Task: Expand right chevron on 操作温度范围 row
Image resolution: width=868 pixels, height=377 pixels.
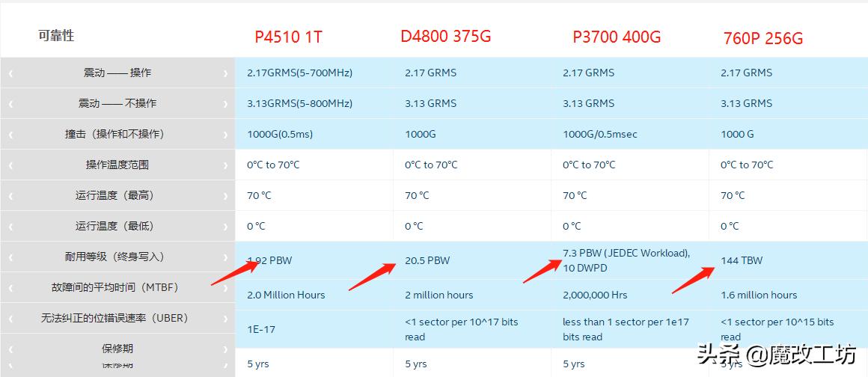Action: coord(224,165)
